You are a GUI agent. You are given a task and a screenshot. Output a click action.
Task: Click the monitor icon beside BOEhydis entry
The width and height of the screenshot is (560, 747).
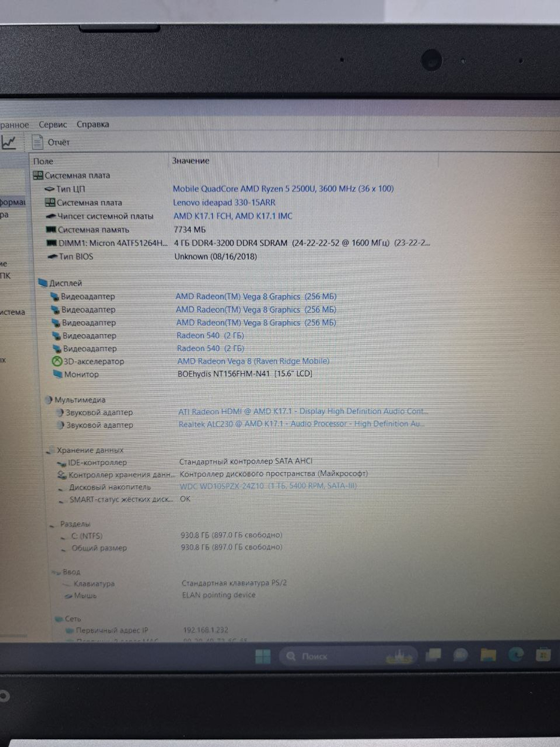(x=58, y=374)
